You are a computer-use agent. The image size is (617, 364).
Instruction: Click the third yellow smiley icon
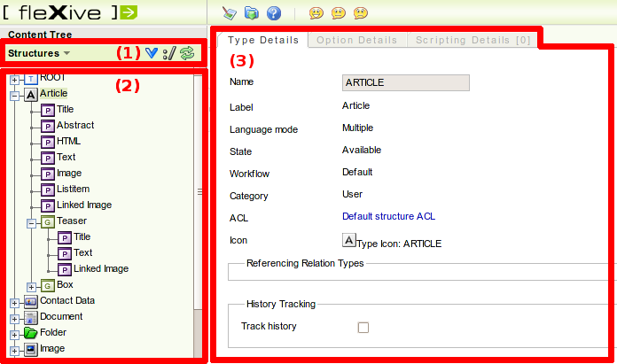[x=361, y=13]
